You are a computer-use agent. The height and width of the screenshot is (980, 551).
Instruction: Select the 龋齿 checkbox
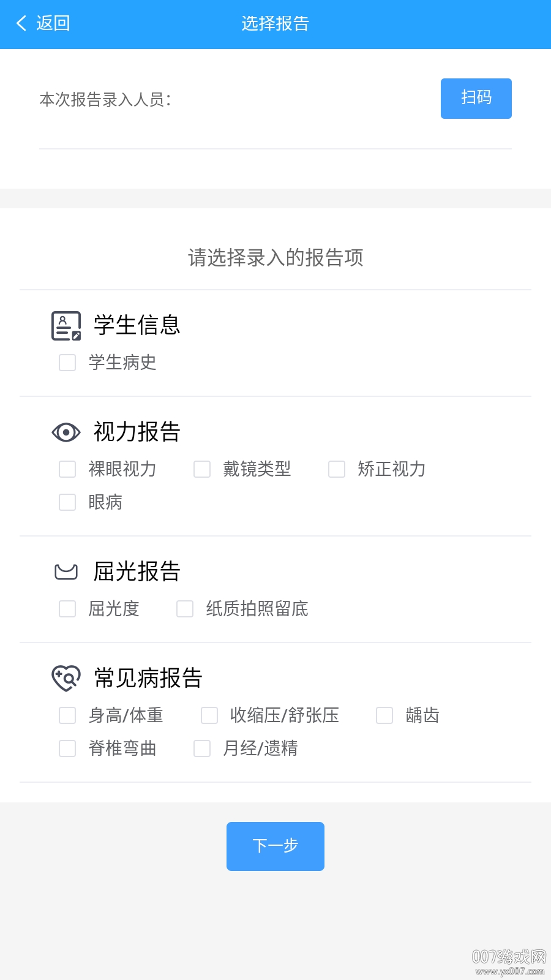pos(384,715)
